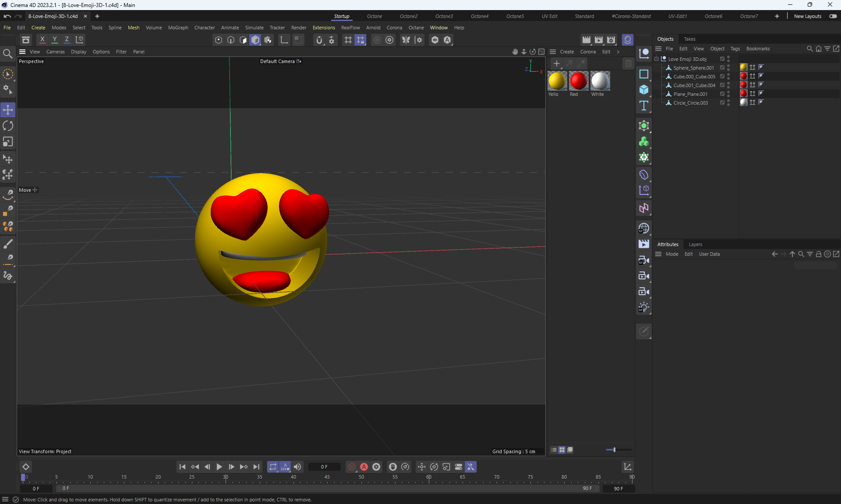Click the Cube primitive icon
The width and height of the screenshot is (841, 504).
[x=643, y=90]
